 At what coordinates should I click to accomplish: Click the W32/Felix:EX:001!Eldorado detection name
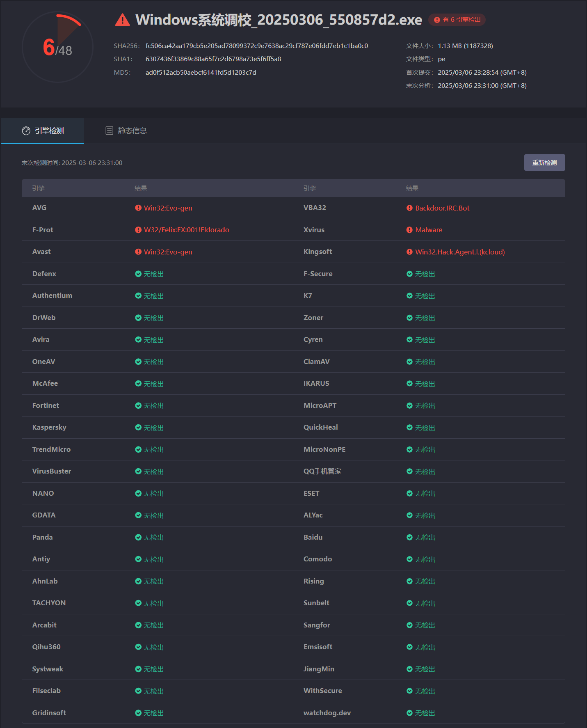click(x=186, y=230)
